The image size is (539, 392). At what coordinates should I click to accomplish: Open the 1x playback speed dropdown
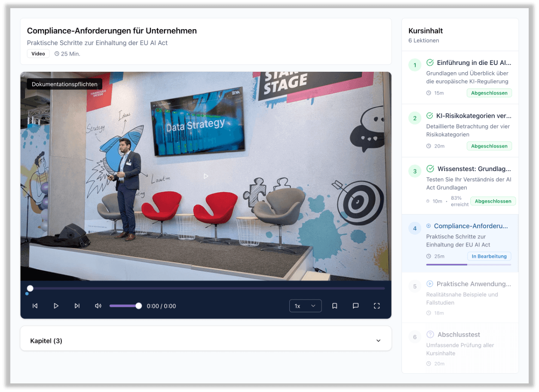305,306
